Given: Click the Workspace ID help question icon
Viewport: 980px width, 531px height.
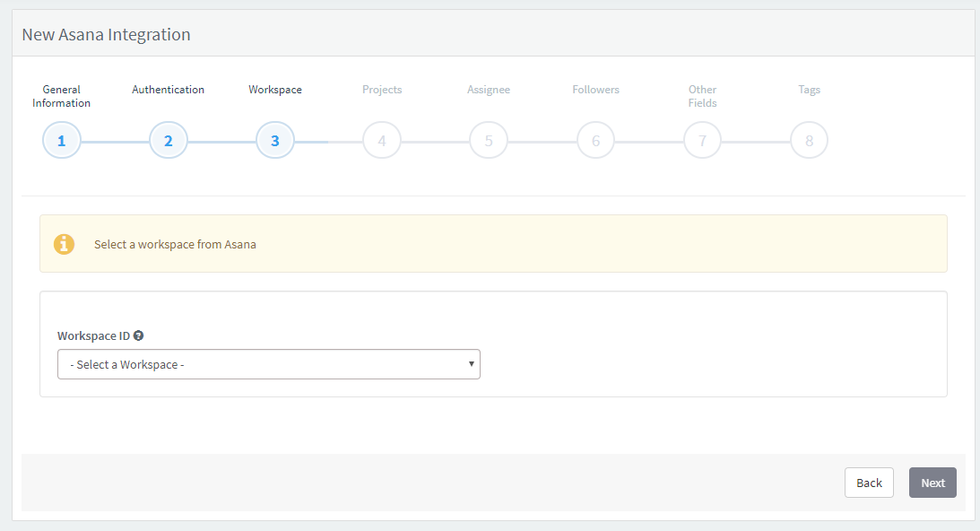Looking at the screenshot, I should point(139,335).
